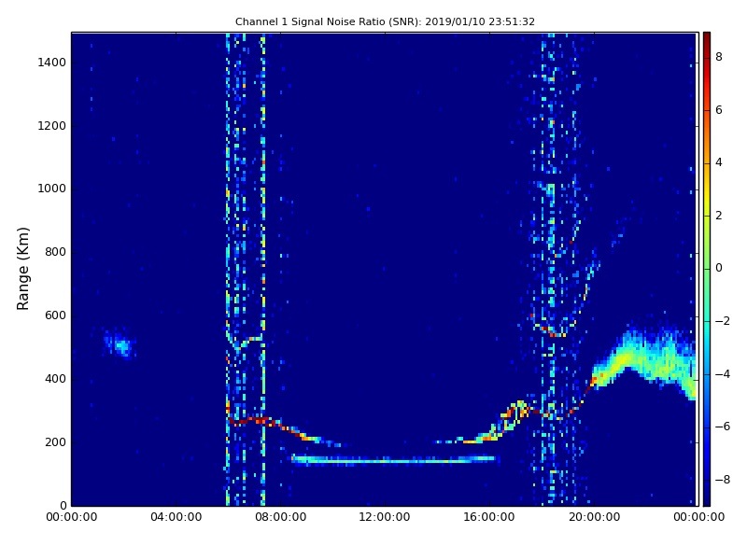Click the colorbar tick label "4"
This screenshot has height=560, width=747.
[x=719, y=162]
